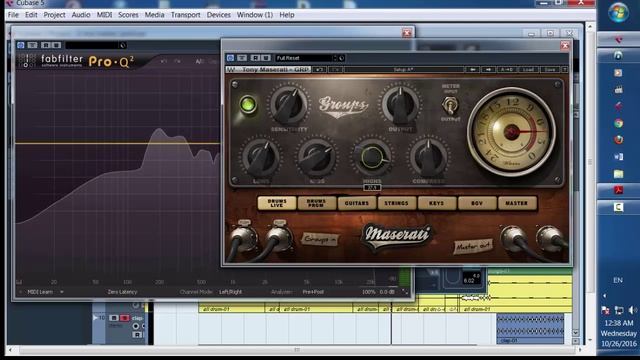
Task: Toggle bypass icon in Maserati plugin header
Action: tap(230, 58)
